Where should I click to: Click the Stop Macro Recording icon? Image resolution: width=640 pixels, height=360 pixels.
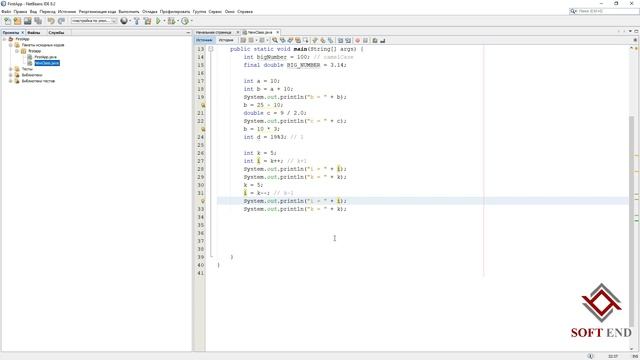pos(365,40)
